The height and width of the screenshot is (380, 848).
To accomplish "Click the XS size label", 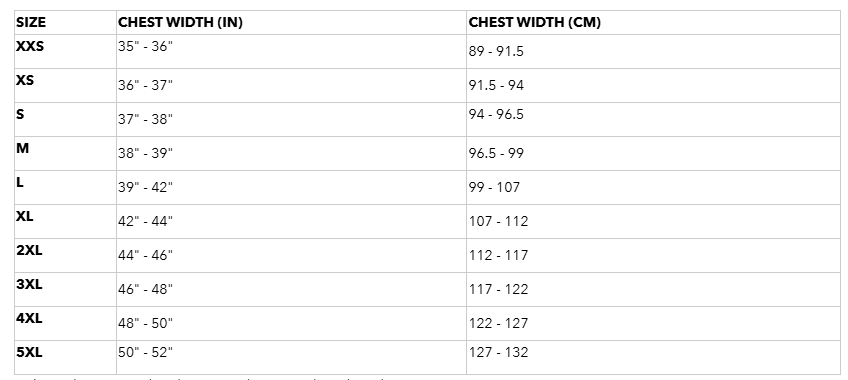I will [25, 81].
